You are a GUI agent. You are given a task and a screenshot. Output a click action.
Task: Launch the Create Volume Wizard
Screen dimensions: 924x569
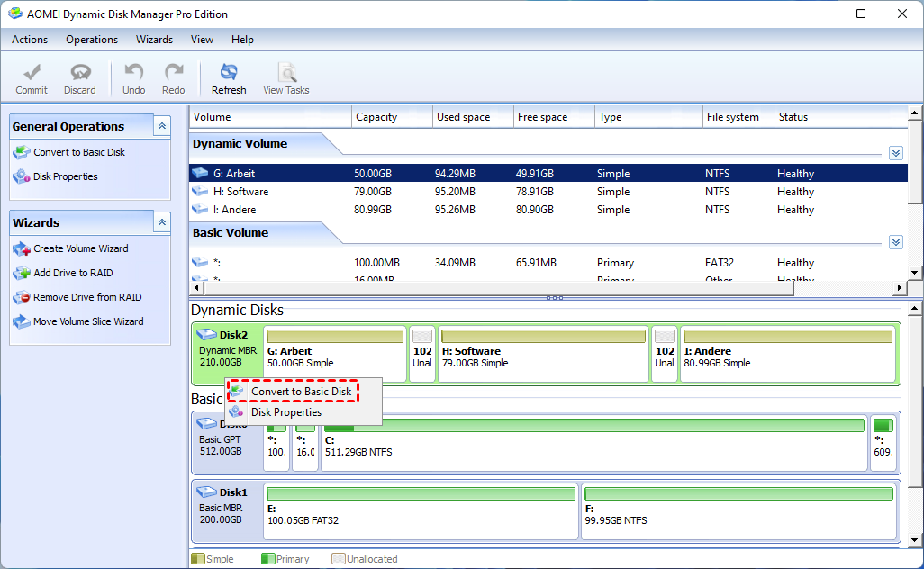coord(80,248)
